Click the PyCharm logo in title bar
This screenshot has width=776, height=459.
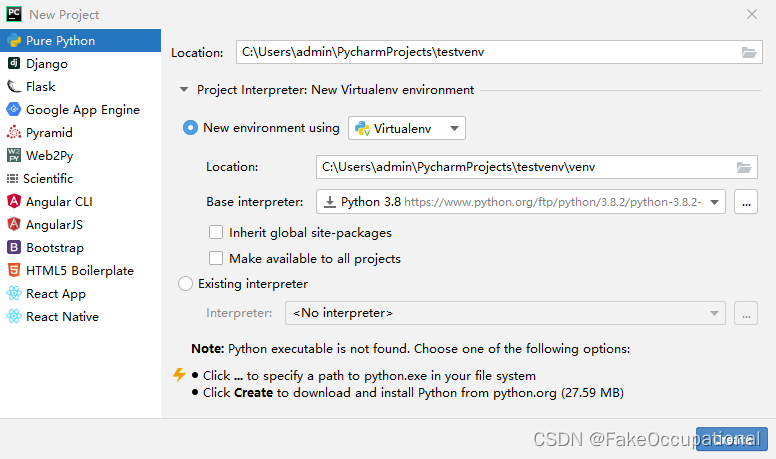14,14
